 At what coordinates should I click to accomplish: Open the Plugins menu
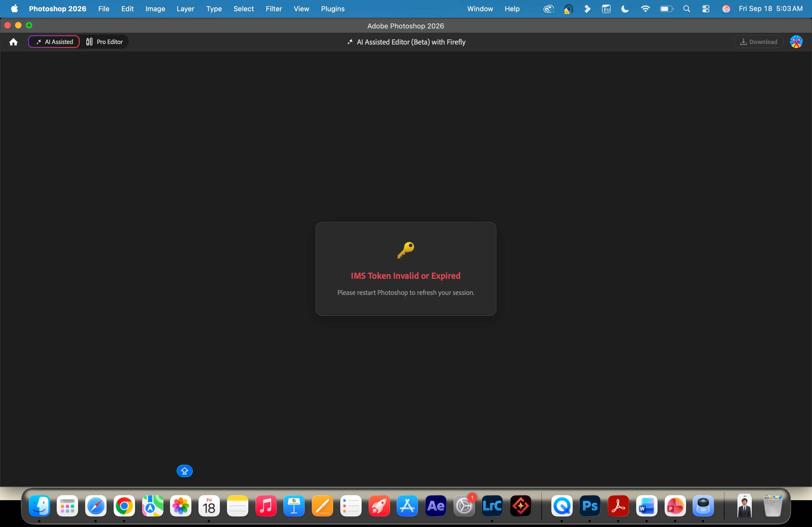(x=333, y=9)
